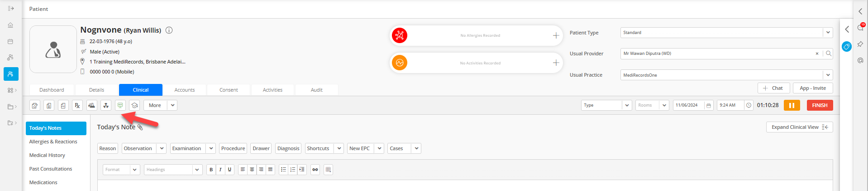Screen dimensions: 868x191
Task: Click the third document letter icon
Action: coord(63,105)
